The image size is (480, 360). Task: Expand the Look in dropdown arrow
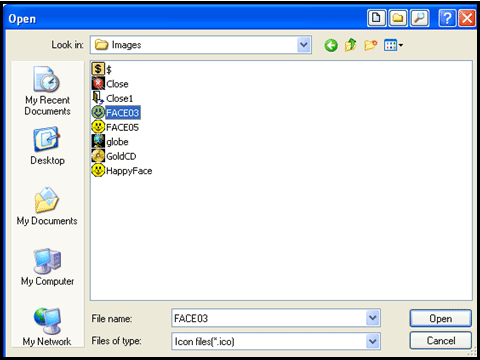pos(304,45)
